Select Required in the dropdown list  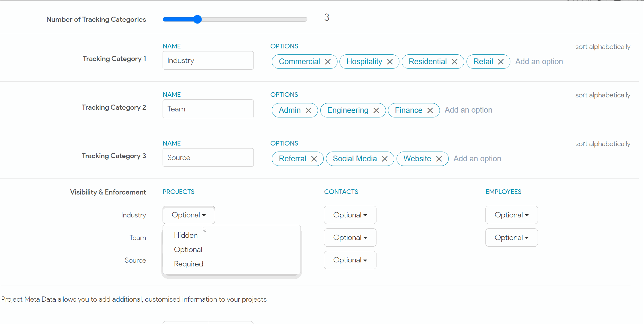tap(188, 264)
